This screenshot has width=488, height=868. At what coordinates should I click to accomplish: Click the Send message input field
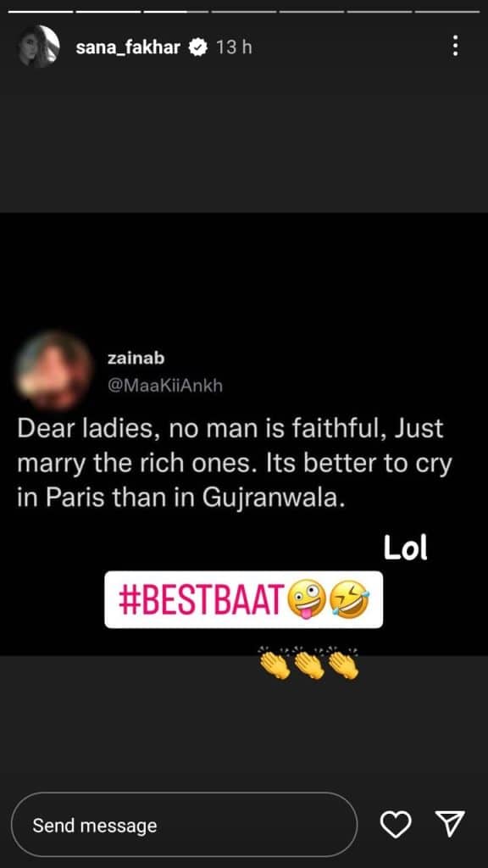[x=184, y=826]
